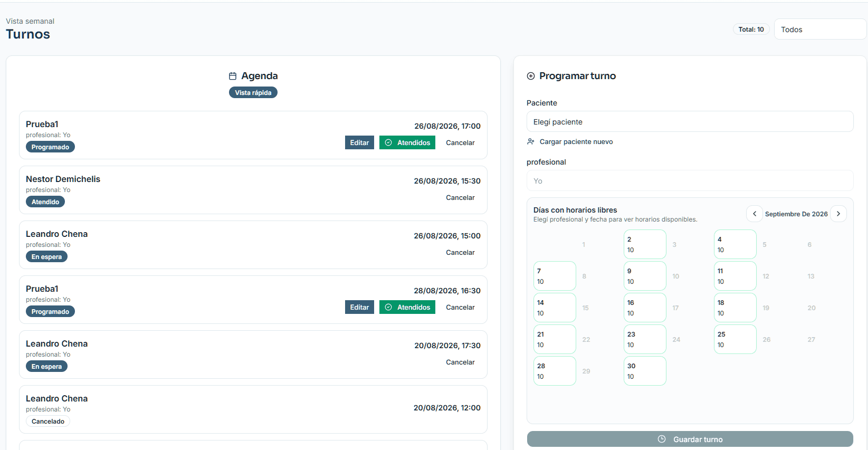
Task: Select day 7 in the calendar
Action: [555, 276]
